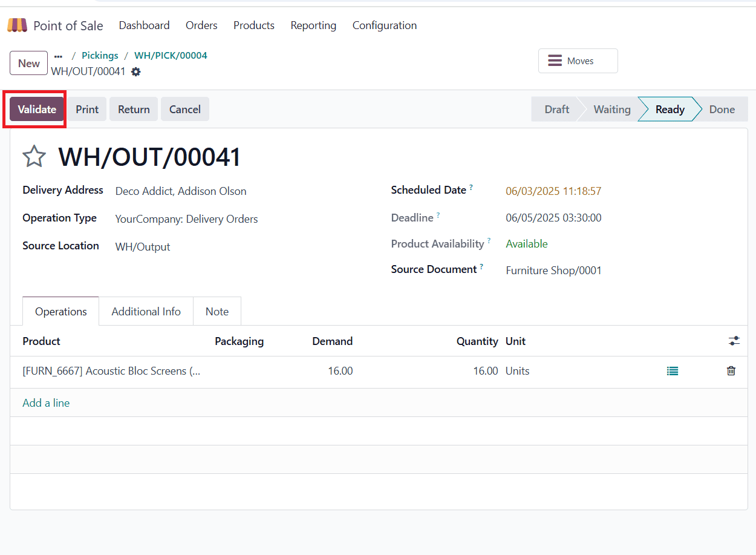Click the WH/OUT/00041 record title
Image resolution: width=756 pixels, height=555 pixels.
pyautogui.click(x=149, y=157)
